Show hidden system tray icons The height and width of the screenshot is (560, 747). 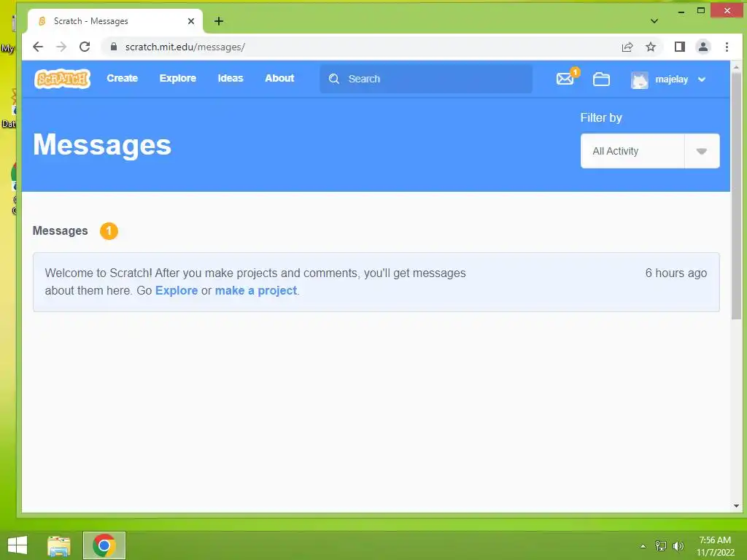pyautogui.click(x=643, y=546)
